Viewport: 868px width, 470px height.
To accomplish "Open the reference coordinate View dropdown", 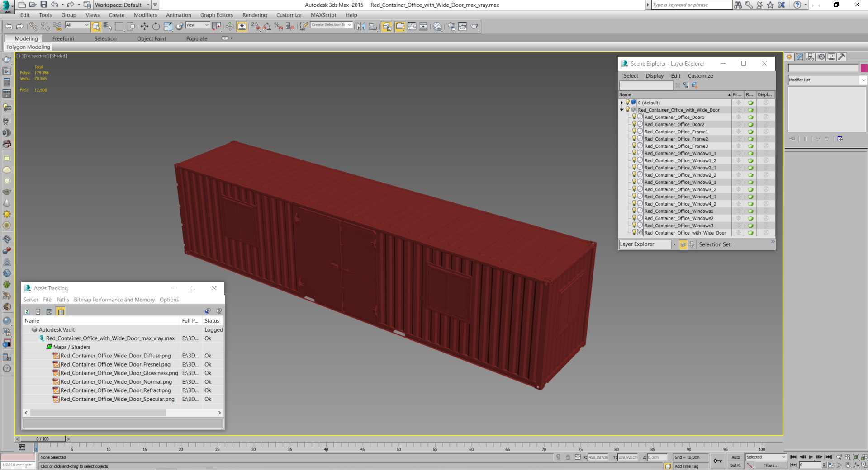I will [x=198, y=25].
